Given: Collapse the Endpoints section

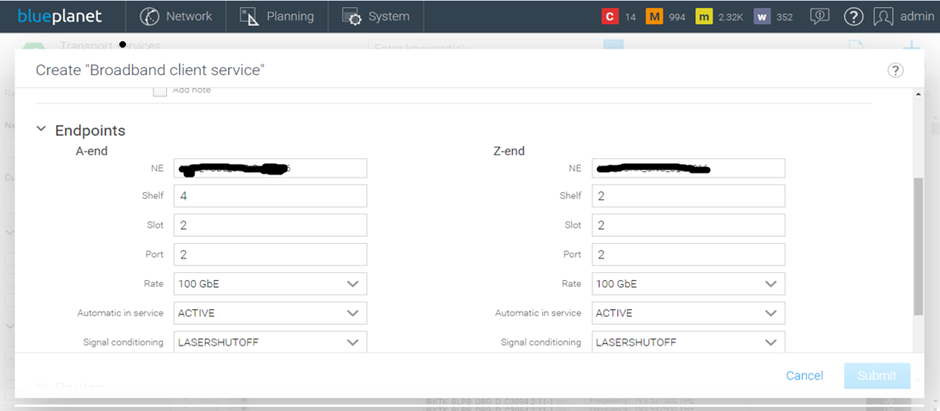Looking at the screenshot, I should pos(42,130).
